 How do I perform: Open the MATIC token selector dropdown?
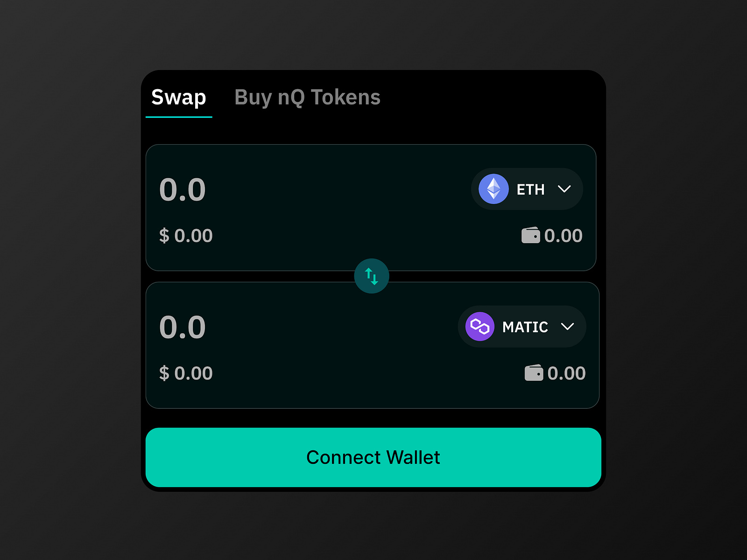[x=521, y=327]
